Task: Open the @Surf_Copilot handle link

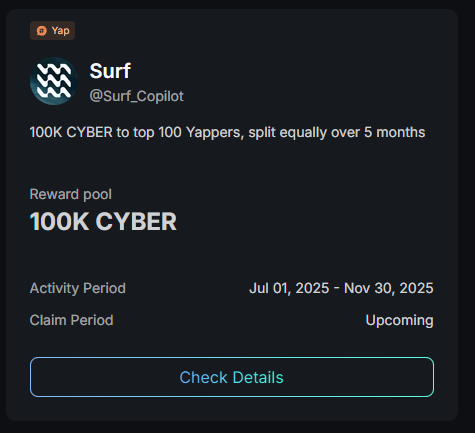Action: tap(137, 96)
